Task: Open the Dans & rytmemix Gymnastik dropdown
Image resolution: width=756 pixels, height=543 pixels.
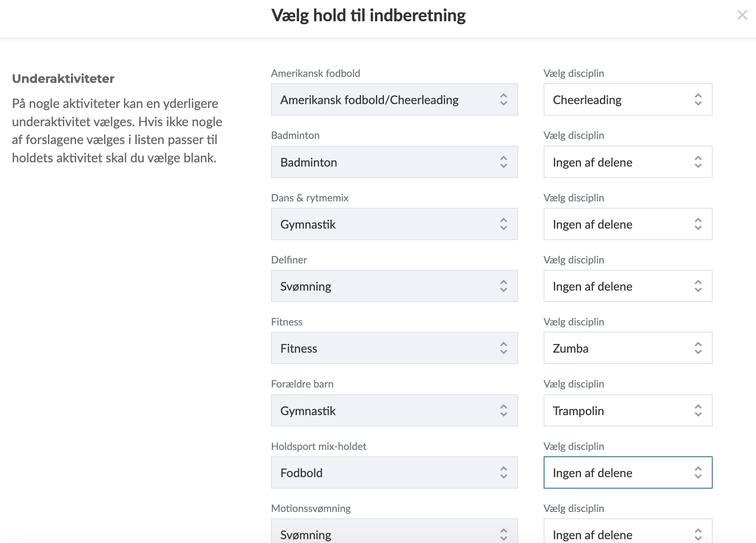Action: [x=394, y=224]
